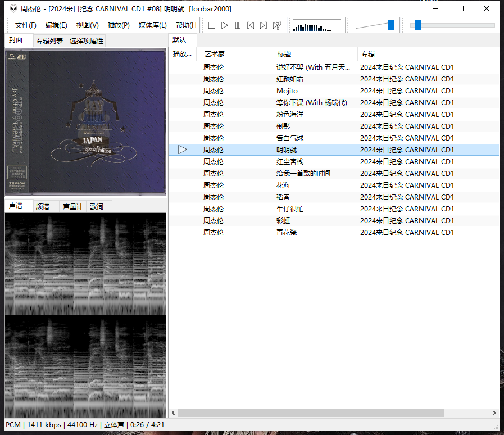The width and height of the screenshot is (504, 435).
Task: Click the seek bar position handle
Action: click(x=418, y=25)
